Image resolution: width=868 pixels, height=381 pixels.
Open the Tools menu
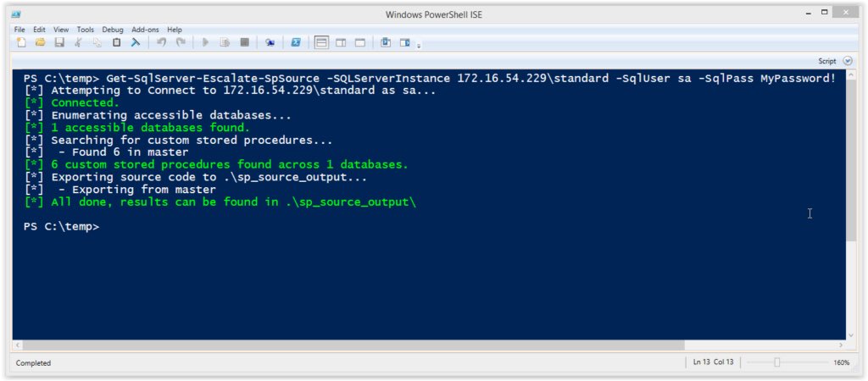tap(86, 30)
